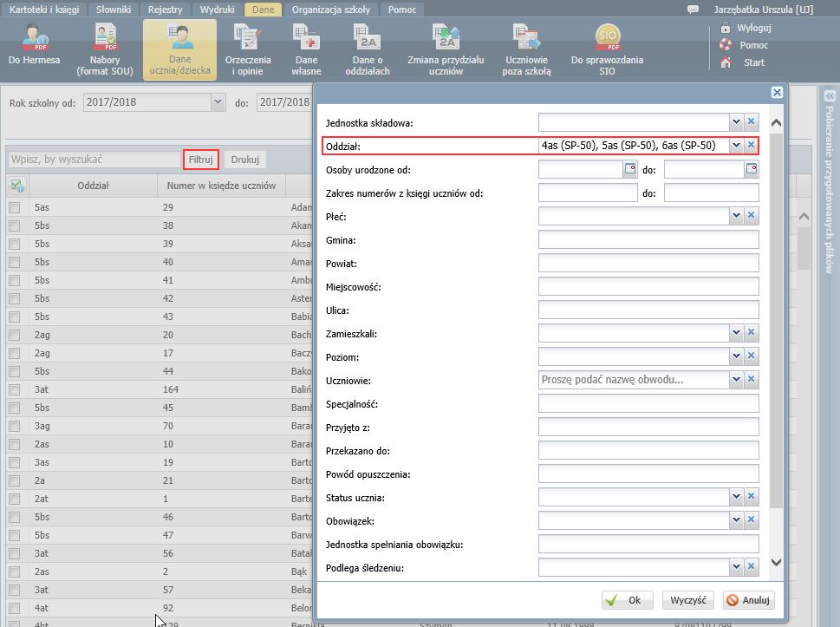Open the Jednostka składowa dropdown

pyautogui.click(x=736, y=121)
